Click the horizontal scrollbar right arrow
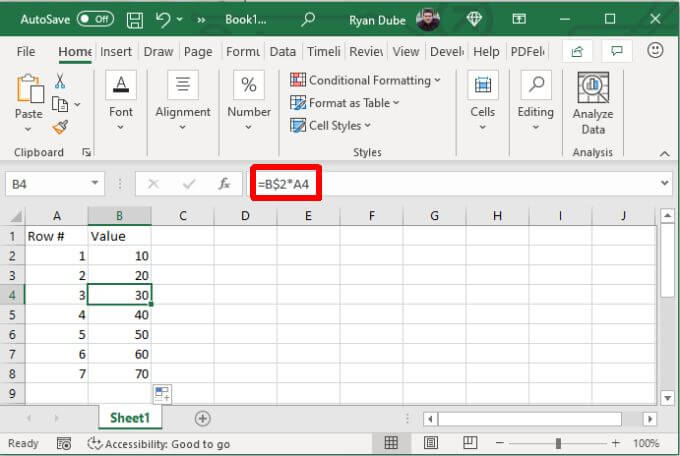680x456 pixels. [x=650, y=419]
